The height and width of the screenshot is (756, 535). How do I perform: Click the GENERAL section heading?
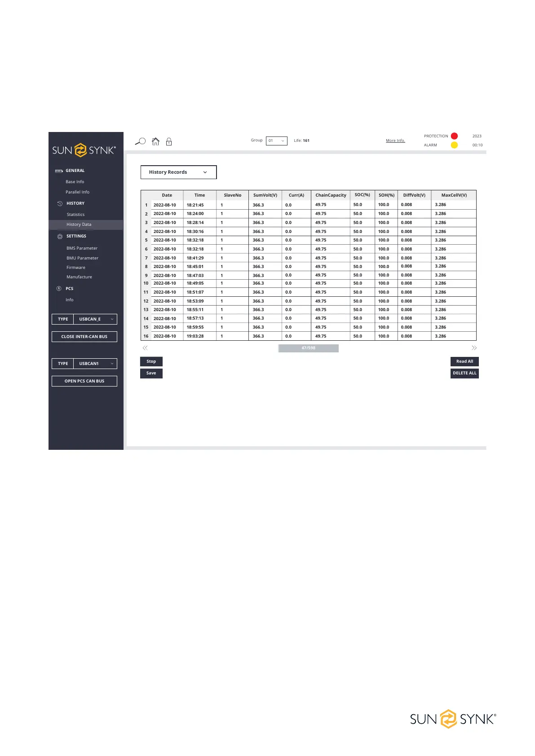tap(75, 171)
